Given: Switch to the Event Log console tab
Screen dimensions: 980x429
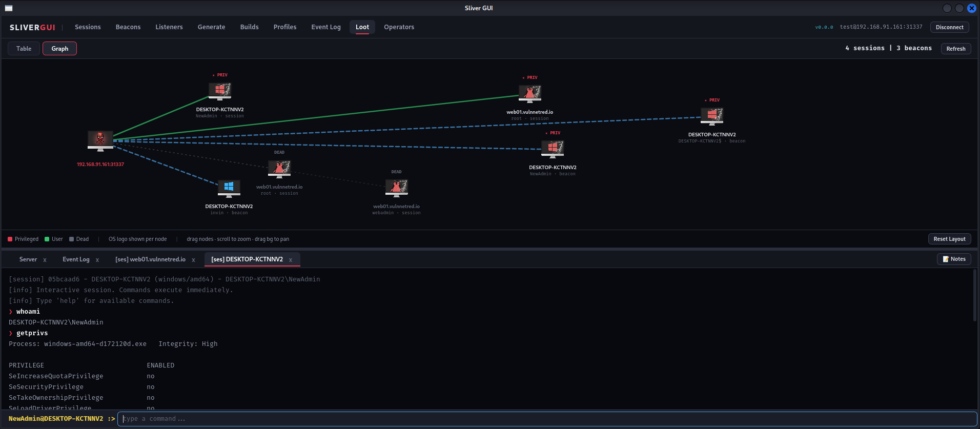Looking at the screenshot, I should point(76,259).
